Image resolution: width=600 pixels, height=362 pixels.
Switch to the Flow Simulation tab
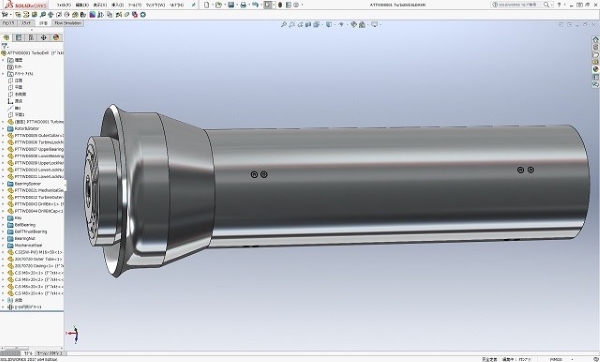coord(68,23)
